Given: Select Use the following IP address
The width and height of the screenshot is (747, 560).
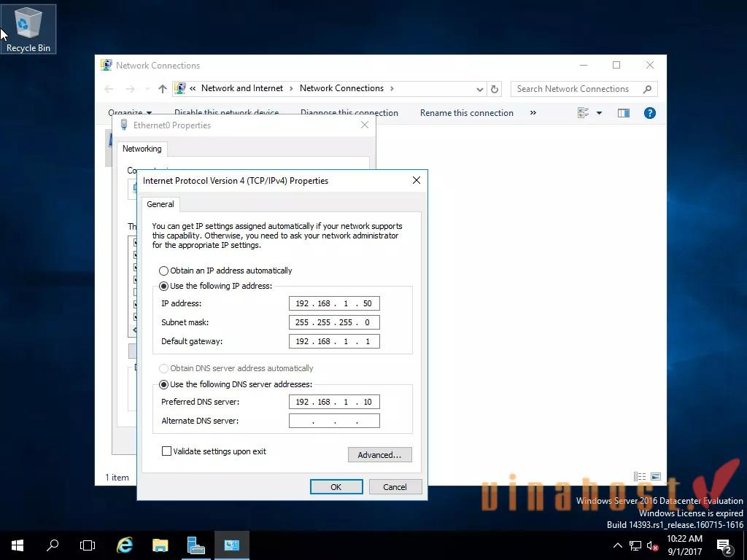Looking at the screenshot, I should click(215, 286).
